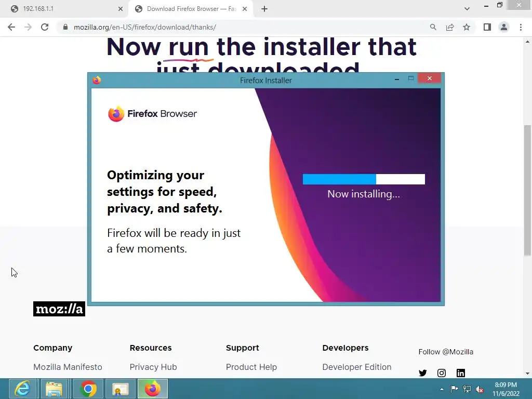Open a new Chrome tab
The width and height of the screenshot is (532, 399).
264,9
